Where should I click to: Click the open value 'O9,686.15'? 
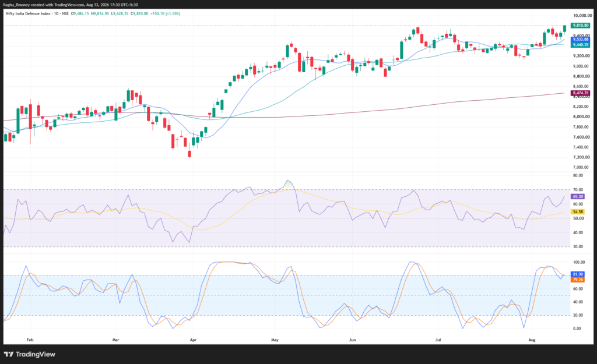(80, 14)
